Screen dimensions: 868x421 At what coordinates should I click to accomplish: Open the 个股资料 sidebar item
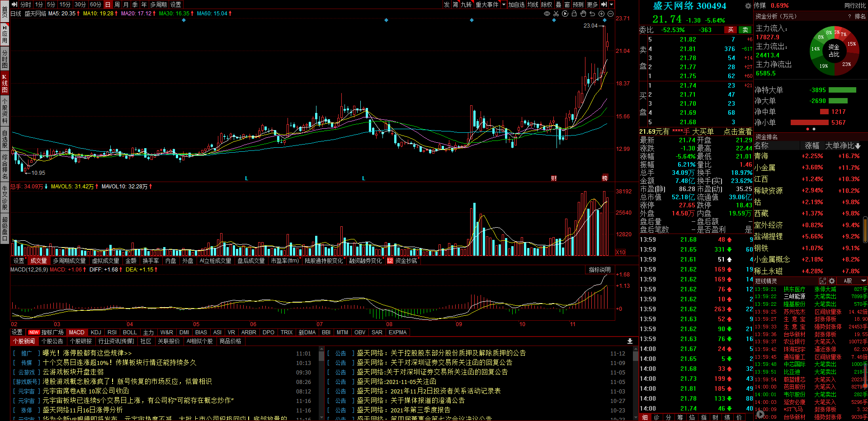(x=5, y=111)
